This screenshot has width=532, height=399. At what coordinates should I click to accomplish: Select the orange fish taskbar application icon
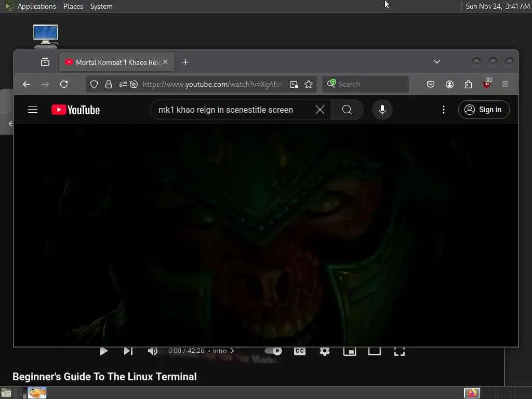pyautogui.click(x=37, y=393)
